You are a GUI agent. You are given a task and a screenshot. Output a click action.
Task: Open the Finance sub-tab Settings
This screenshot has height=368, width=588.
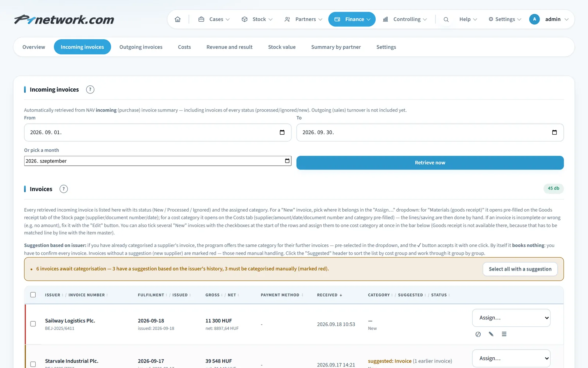(x=386, y=47)
